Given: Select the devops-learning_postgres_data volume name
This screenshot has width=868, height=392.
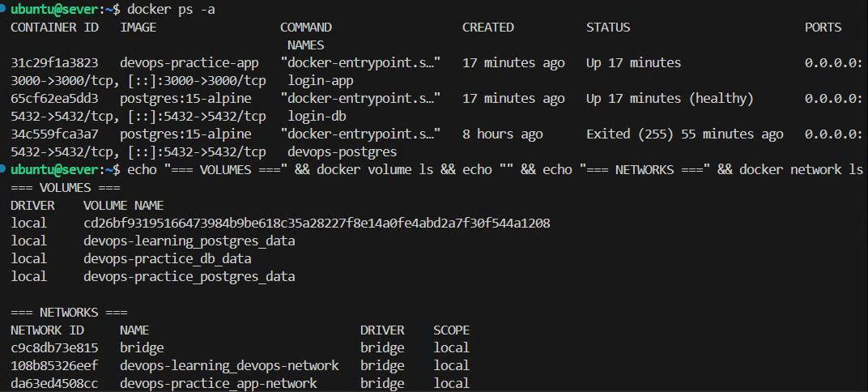Looking at the screenshot, I should 189,241.
